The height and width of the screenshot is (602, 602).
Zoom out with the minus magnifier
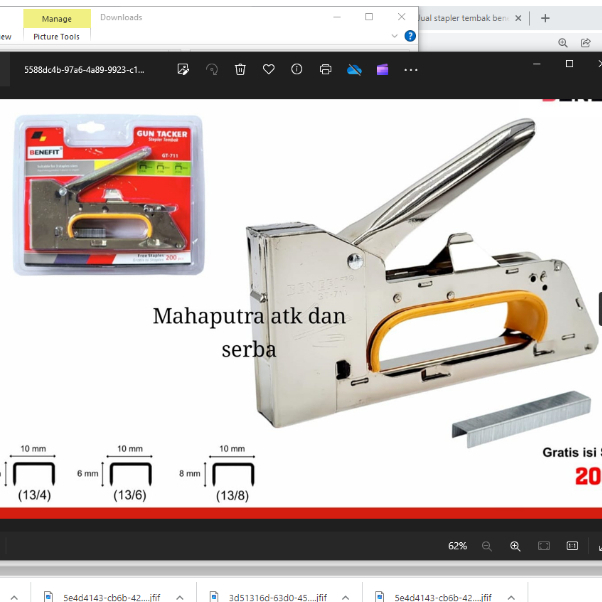tap(487, 546)
